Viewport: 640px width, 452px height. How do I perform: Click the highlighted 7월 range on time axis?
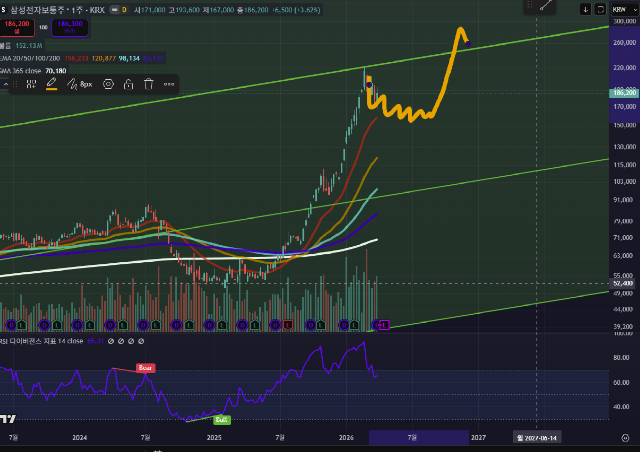point(418,438)
